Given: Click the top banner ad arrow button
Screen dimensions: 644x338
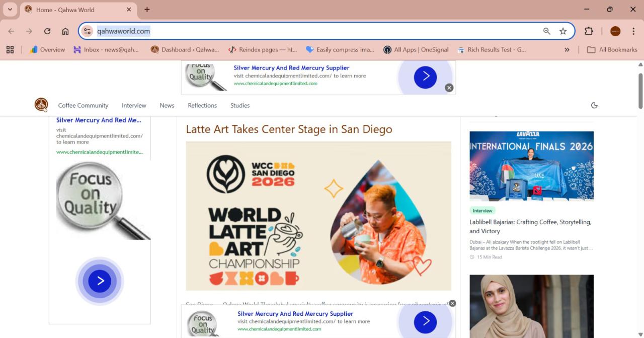Looking at the screenshot, I should (425, 77).
